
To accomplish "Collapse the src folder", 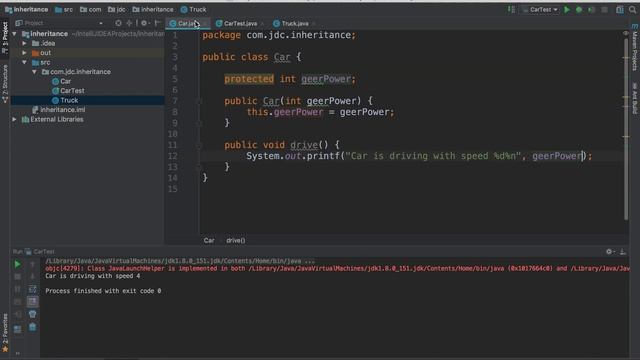I will pyautogui.click(x=24, y=62).
